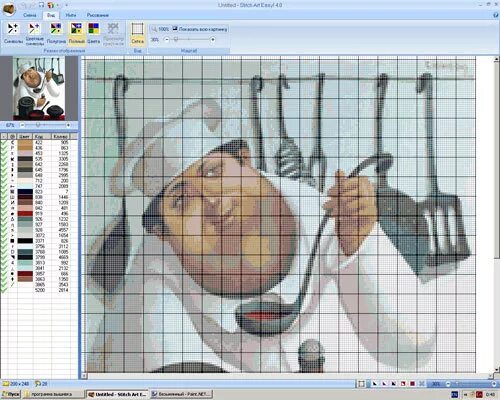Select color swatch for thread 453
This screenshot has width=500, height=400.
pyautogui.click(x=25, y=153)
